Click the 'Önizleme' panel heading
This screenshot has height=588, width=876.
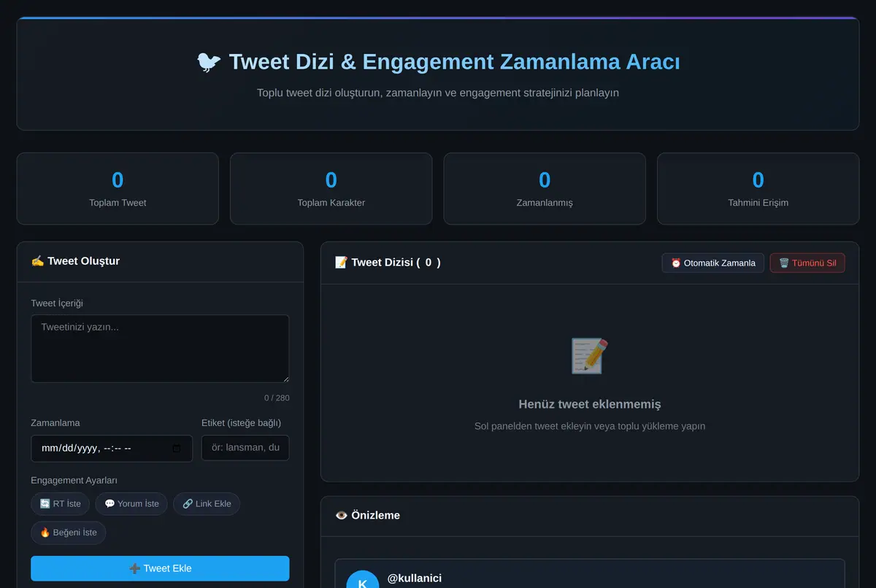pos(367,515)
